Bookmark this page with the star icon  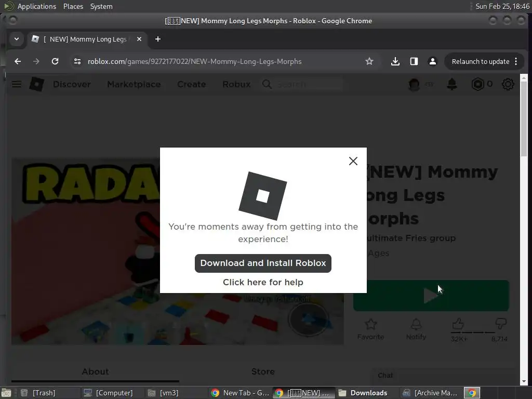click(369, 61)
